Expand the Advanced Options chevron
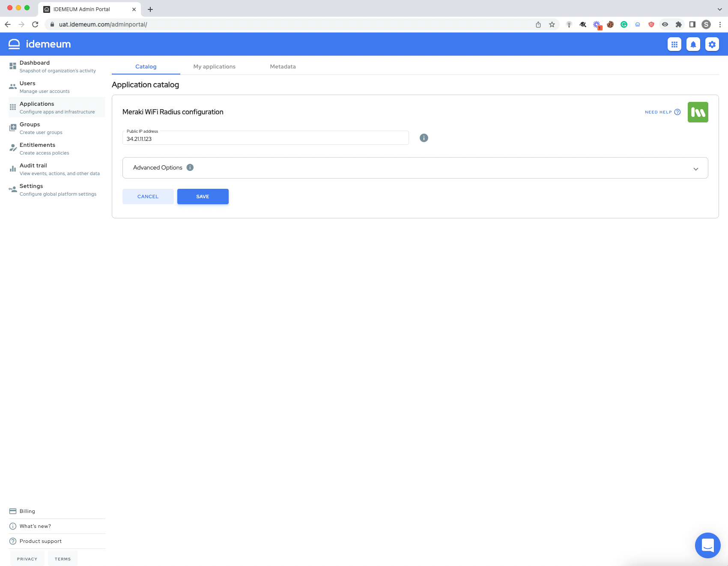Viewport: 728px width, 566px height. pos(696,169)
